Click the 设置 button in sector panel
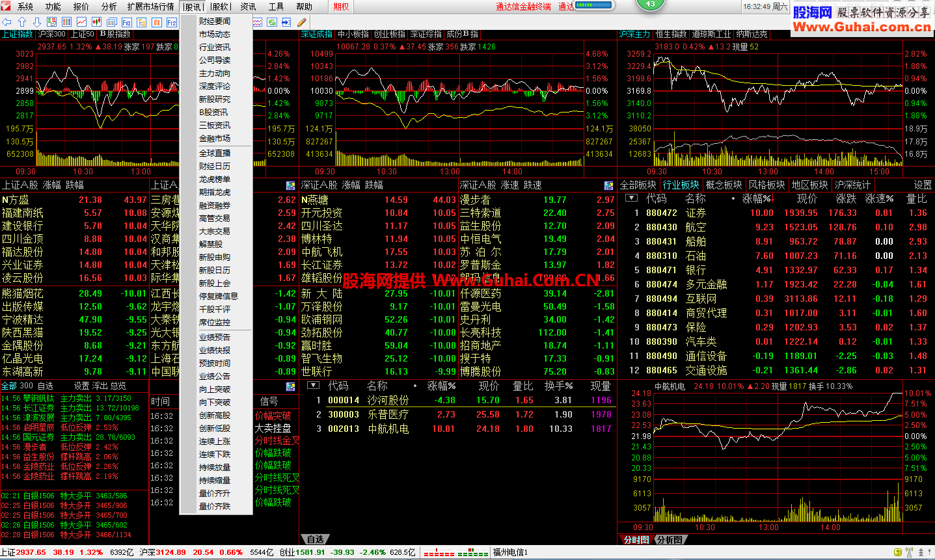Viewport: 935px width, 560px height. (x=923, y=185)
